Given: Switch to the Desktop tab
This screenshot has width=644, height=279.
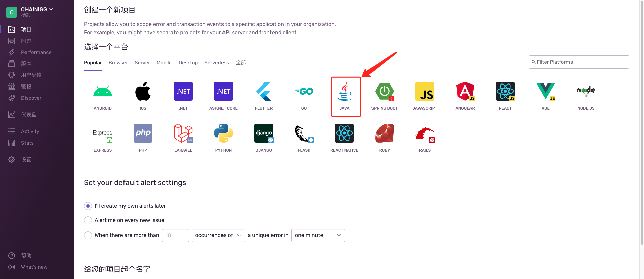Looking at the screenshot, I should click(188, 63).
